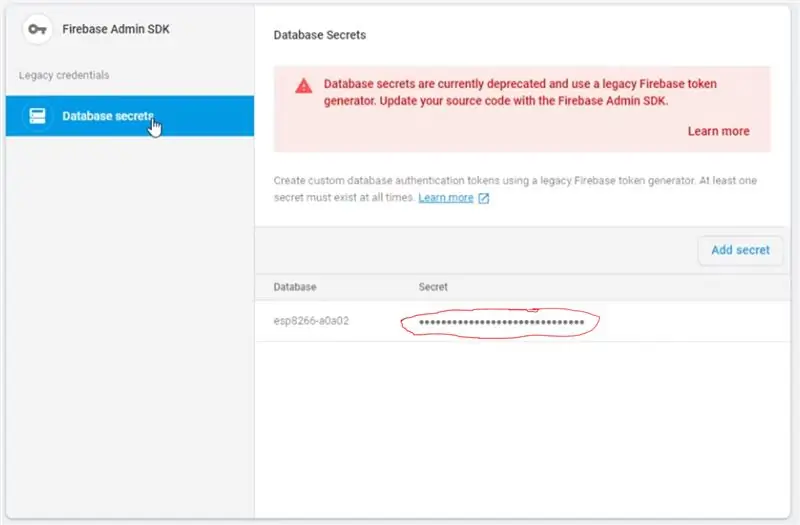The image size is (800, 525).
Task: Open the Firebase Admin SDK section
Action: tap(116, 29)
